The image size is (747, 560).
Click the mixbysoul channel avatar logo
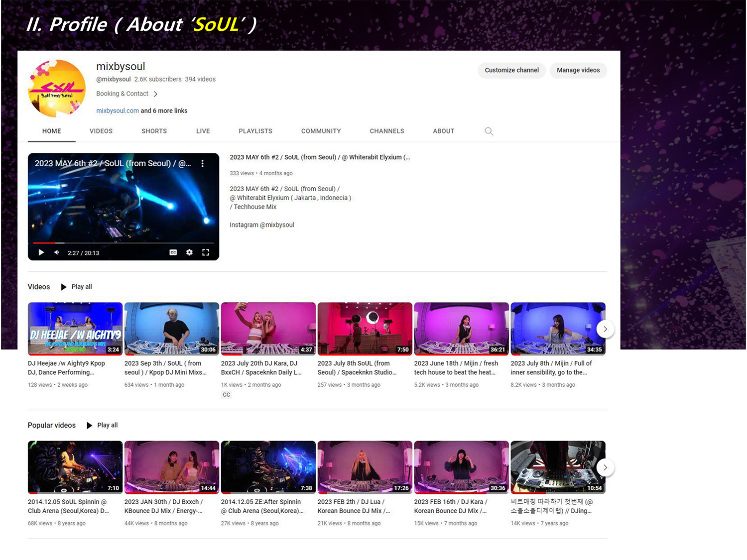[57, 89]
